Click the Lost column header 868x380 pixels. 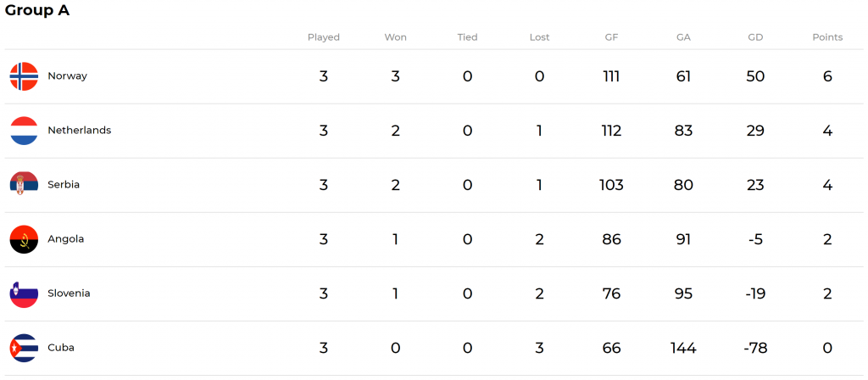(x=539, y=37)
